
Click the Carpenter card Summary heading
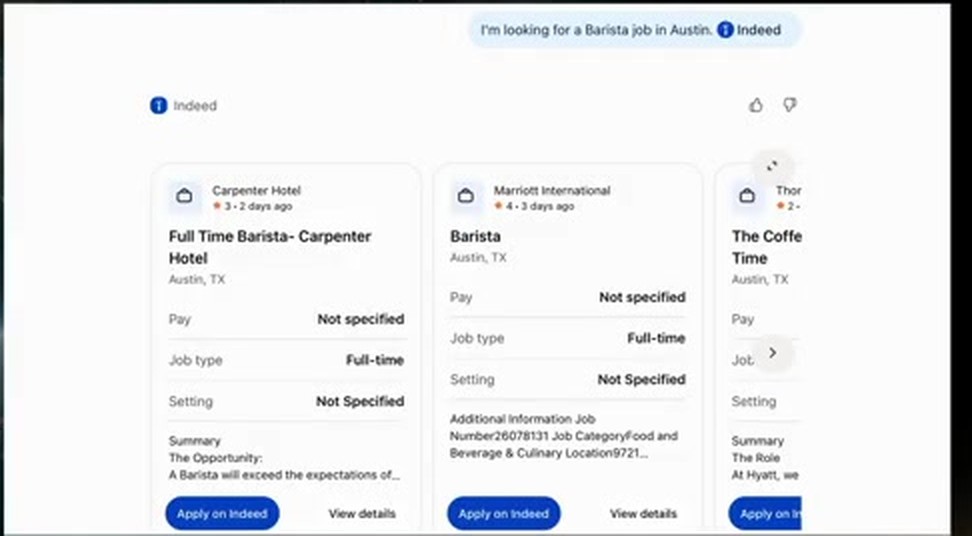195,441
